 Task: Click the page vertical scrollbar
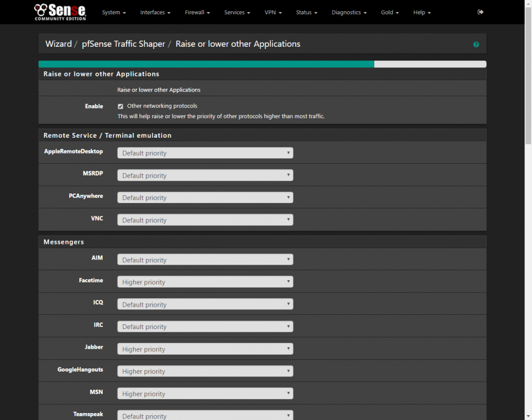tap(528, 210)
